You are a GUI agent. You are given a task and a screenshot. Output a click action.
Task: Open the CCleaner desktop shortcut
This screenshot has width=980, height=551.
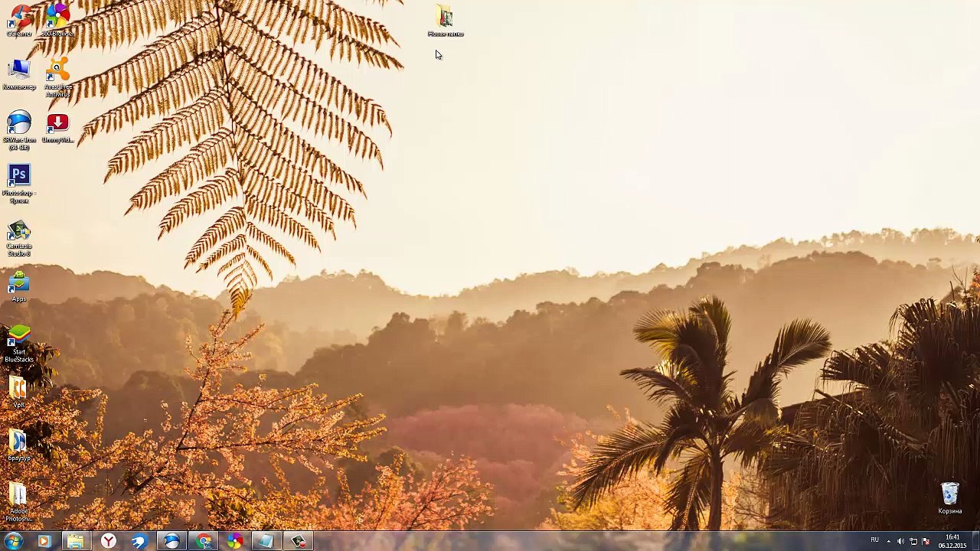[19, 21]
